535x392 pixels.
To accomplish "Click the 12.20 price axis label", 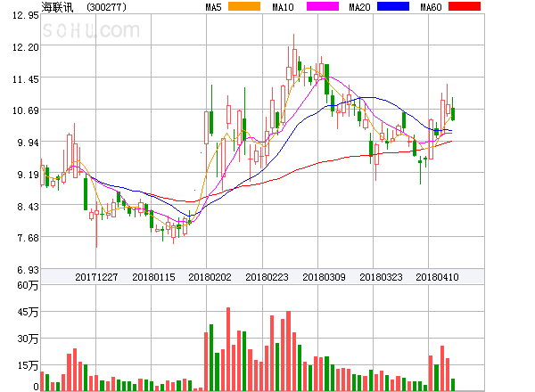I will pyautogui.click(x=26, y=47).
